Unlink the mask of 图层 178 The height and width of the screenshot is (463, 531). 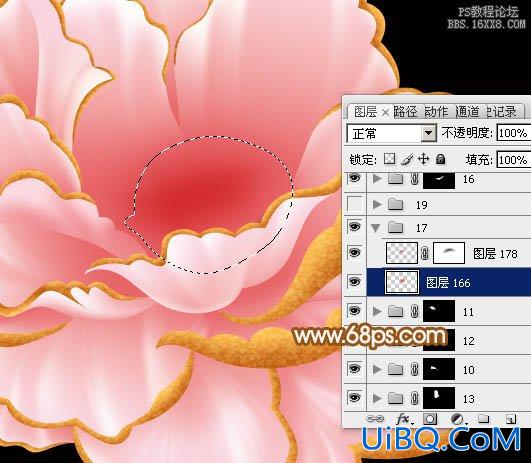click(x=425, y=253)
